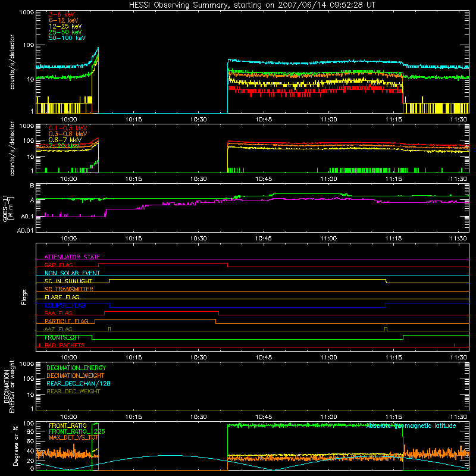The height and width of the screenshot is (476, 476).
Task: Select the ECLIPSE_FLAG label
Action: pos(65,305)
